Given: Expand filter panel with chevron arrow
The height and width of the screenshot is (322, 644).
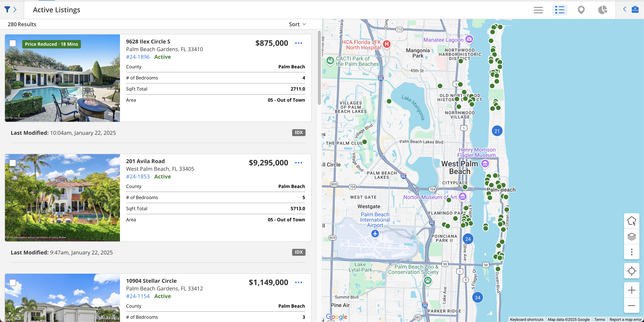Looking at the screenshot, I should 15,10.
